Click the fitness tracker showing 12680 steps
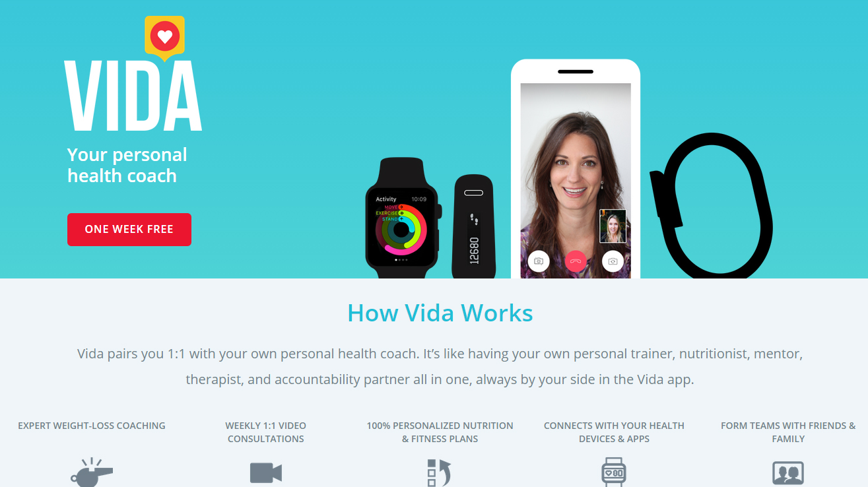Screen dimensions: 868x487 pos(474,227)
